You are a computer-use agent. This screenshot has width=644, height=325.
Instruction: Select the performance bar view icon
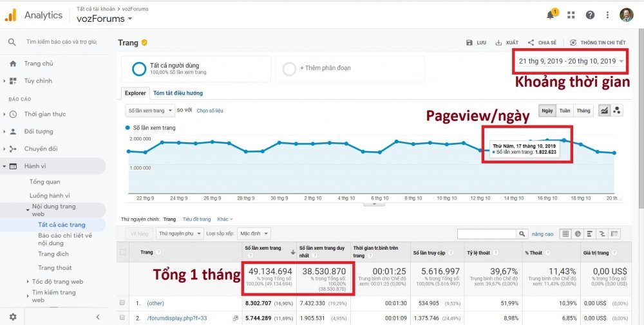[590, 234]
